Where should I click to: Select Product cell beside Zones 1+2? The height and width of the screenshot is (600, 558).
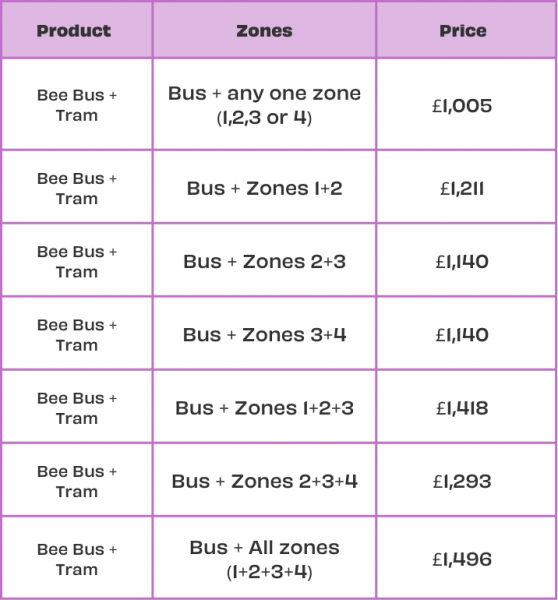tap(77, 188)
